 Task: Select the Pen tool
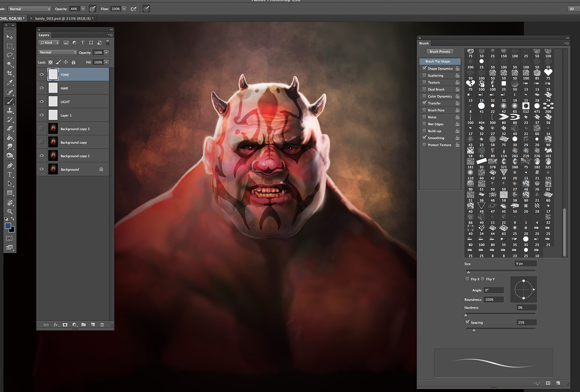(x=10, y=165)
